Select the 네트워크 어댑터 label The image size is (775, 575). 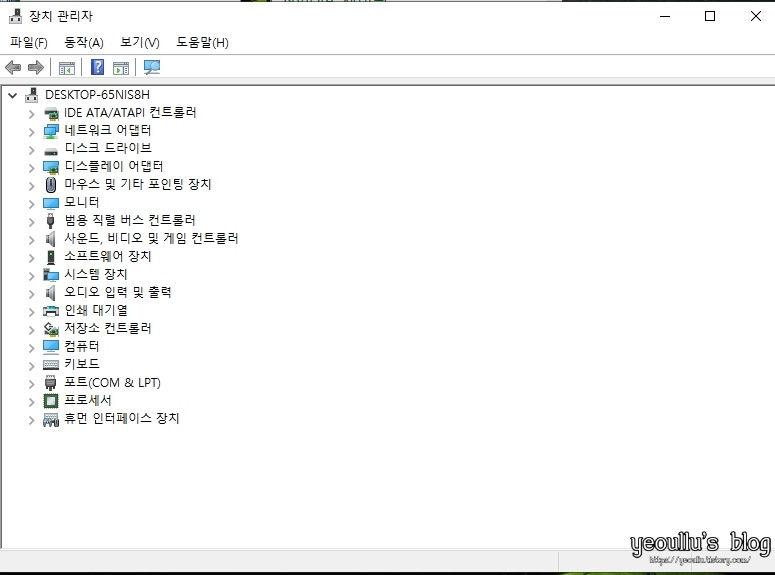pos(108,130)
